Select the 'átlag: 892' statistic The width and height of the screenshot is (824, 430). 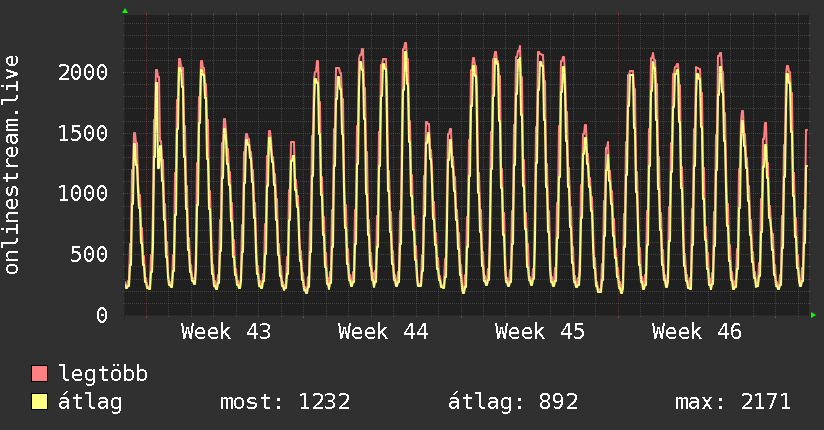click(x=513, y=402)
